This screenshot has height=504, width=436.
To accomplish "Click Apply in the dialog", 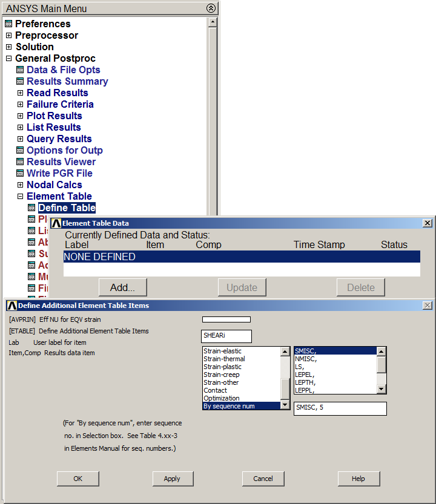I will [x=173, y=479].
